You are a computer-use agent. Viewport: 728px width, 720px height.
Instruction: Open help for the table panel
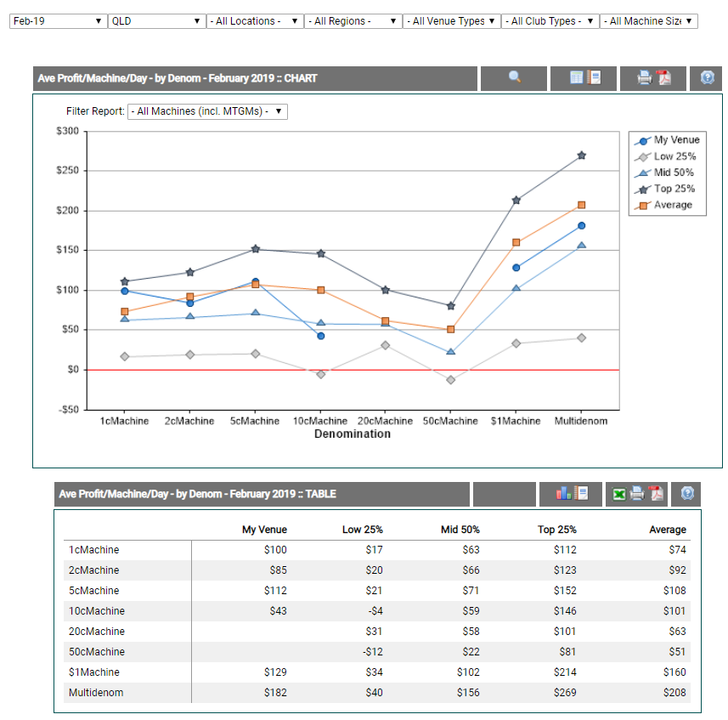tap(687, 494)
